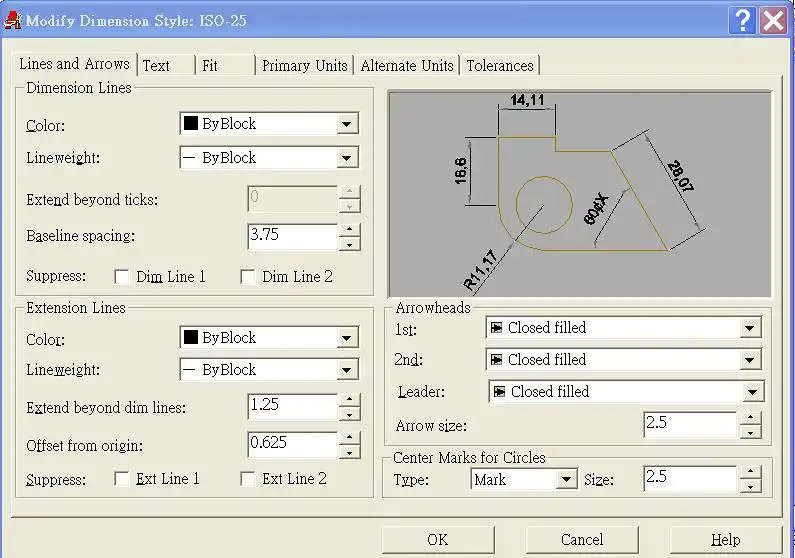
Task: Increase Offset from origin value
Action: coord(349,438)
